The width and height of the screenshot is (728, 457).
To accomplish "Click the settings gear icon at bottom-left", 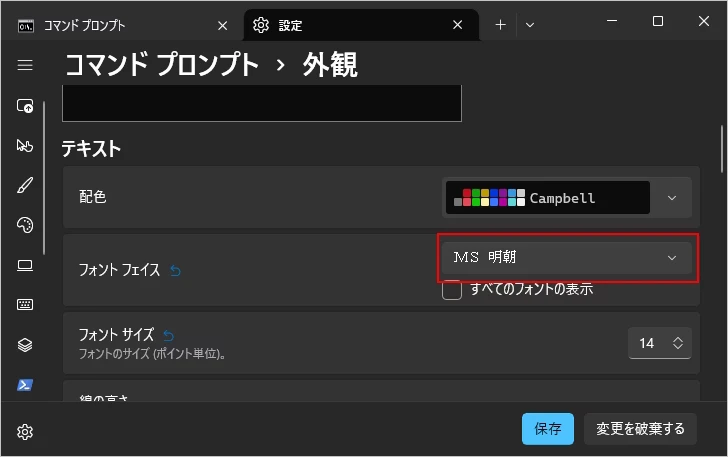I will [25, 432].
